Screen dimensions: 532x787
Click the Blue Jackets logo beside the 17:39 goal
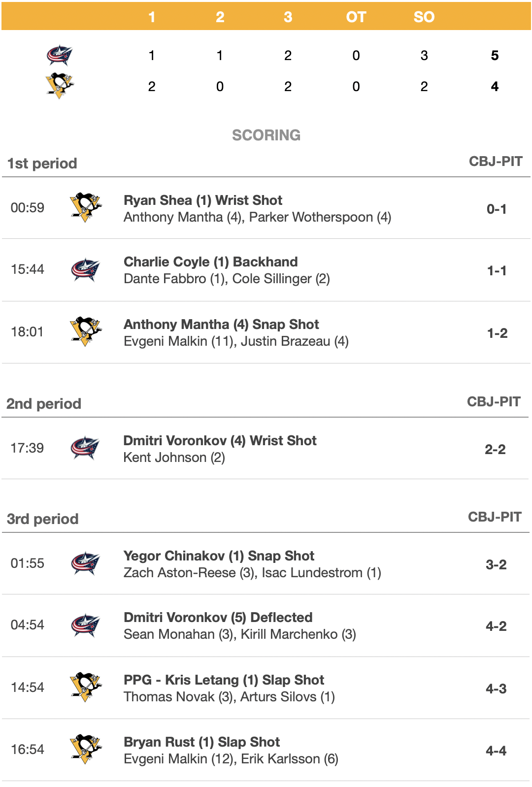click(85, 448)
